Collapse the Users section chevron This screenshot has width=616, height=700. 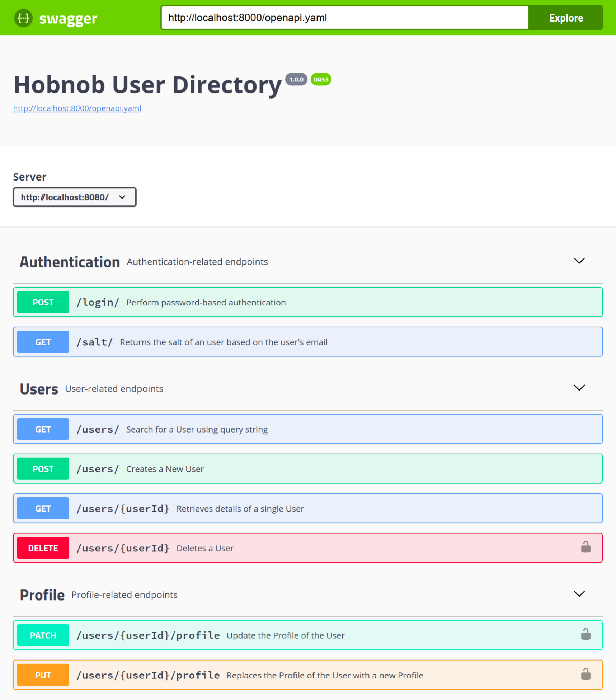coord(579,388)
